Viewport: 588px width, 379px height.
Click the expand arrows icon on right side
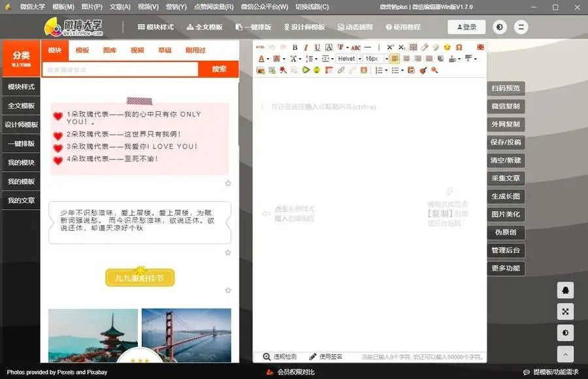pyautogui.click(x=566, y=312)
